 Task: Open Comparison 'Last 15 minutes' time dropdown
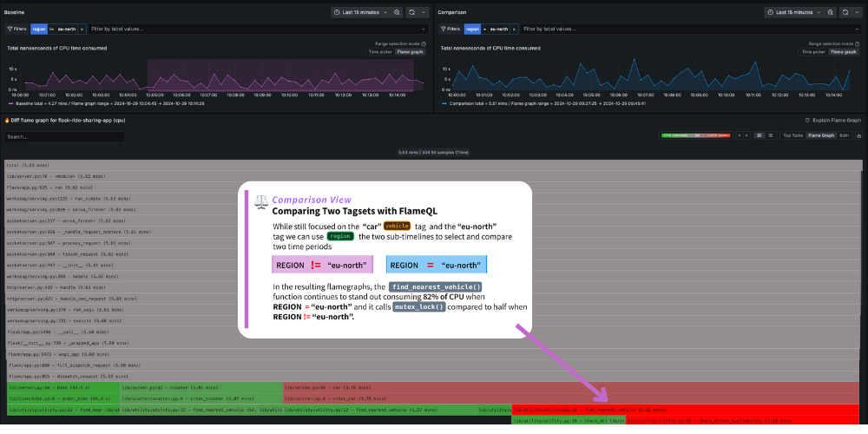792,13
